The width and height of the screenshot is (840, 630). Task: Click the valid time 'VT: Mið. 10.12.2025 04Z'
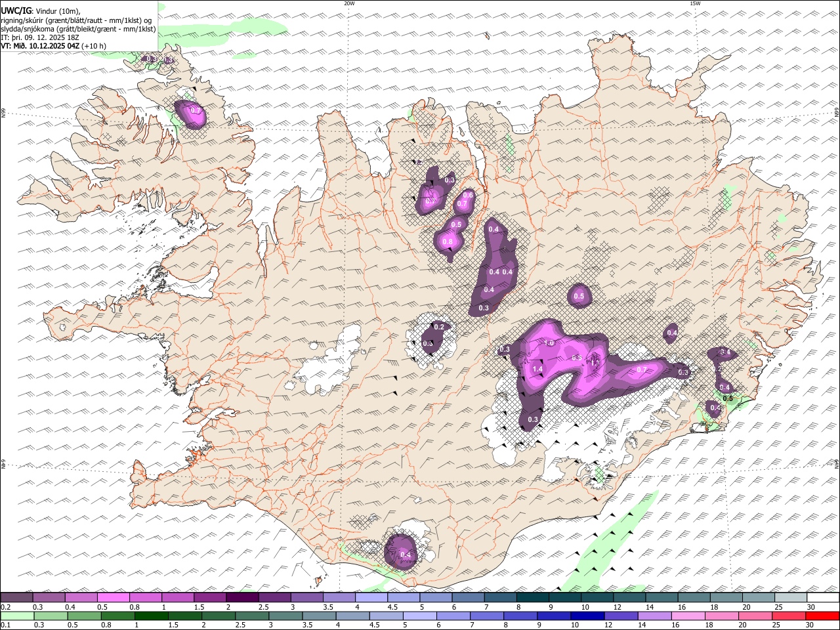41,46
